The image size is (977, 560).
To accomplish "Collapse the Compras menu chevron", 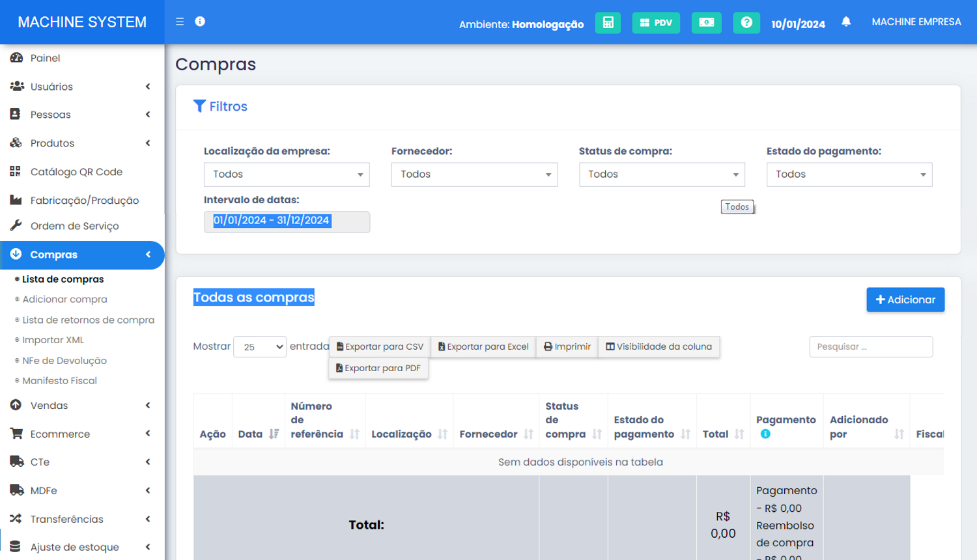I will click(x=148, y=254).
